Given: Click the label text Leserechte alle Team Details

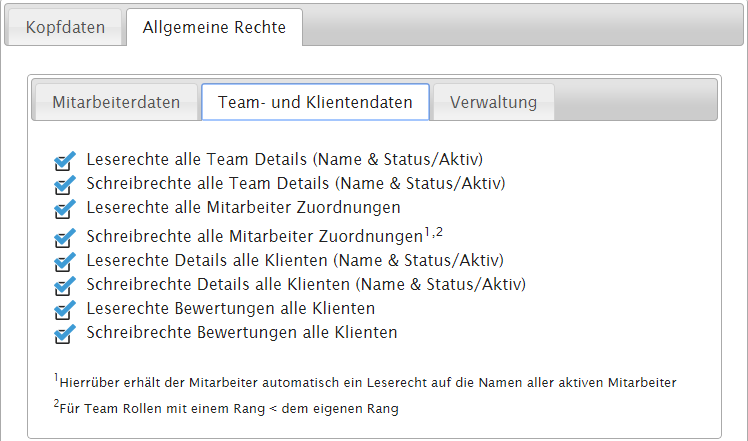Looking at the screenshot, I should point(285,159).
